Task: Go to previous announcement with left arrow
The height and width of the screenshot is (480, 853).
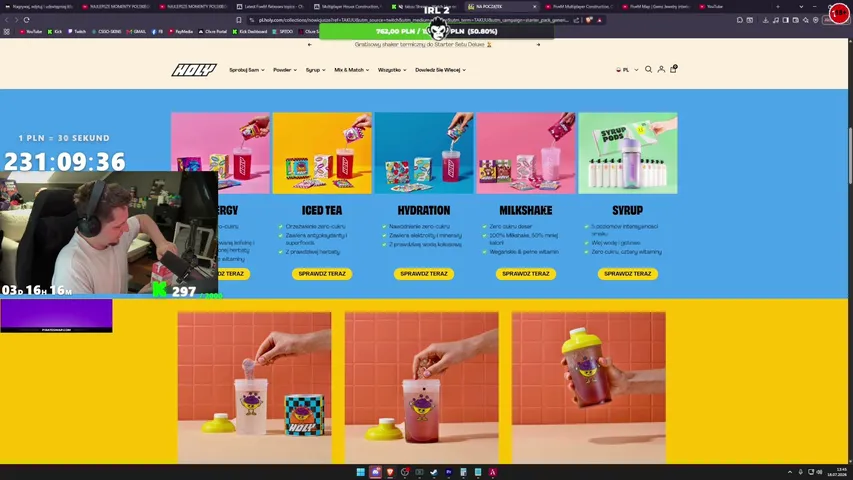Action: coord(310,45)
